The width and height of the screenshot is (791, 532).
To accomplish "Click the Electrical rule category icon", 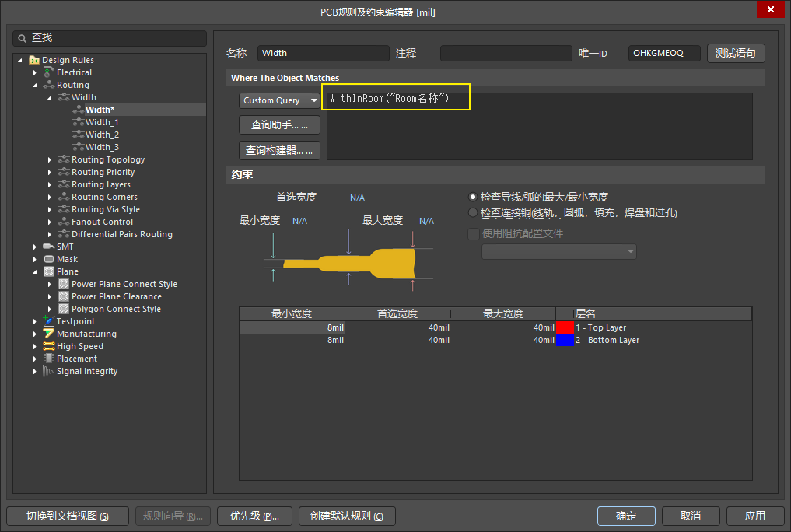I will [49, 72].
